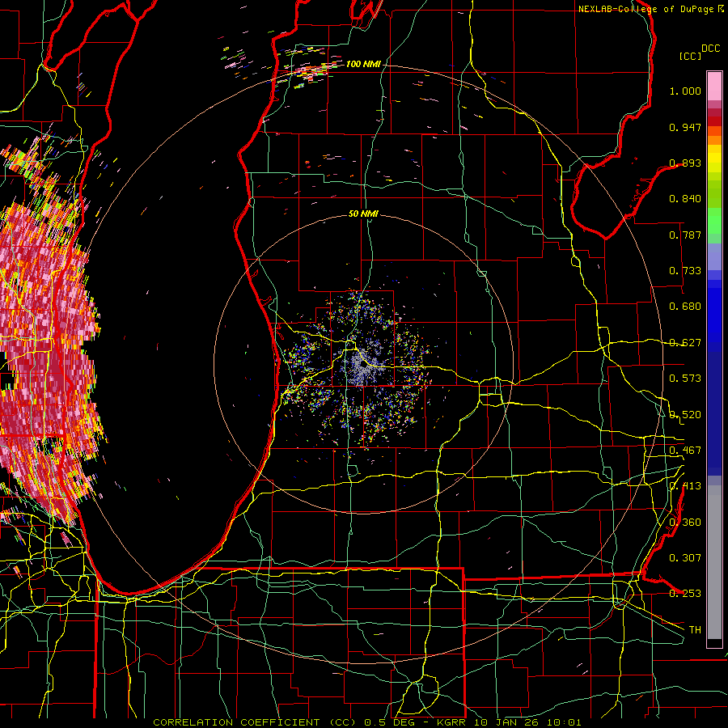Select the 0.253 legend value
Image resolution: width=728 pixels, height=728 pixels.
pyautogui.click(x=685, y=594)
